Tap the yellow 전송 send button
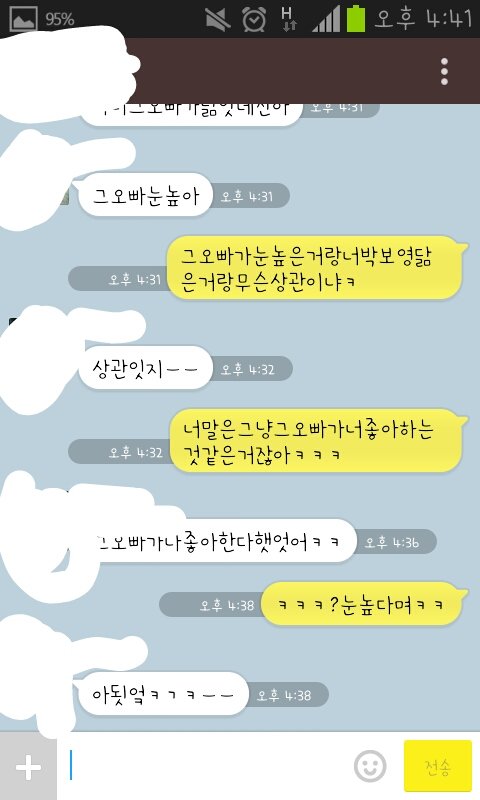The image size is (480, 800). (x=438, y=766)
